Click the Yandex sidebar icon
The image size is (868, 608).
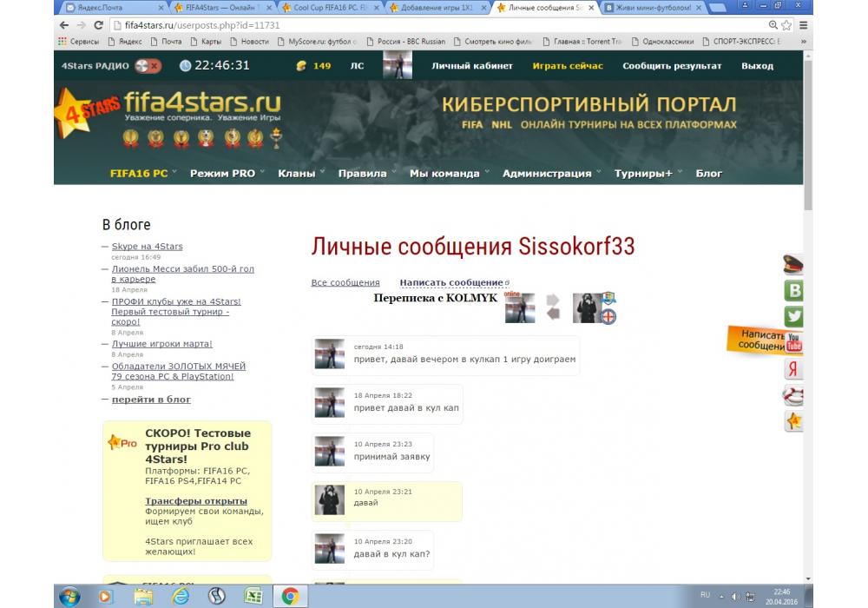pyautogui.click(x=793, y=369)
